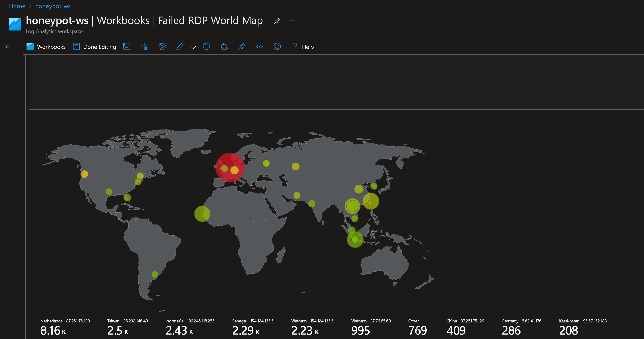Select the 995 value
The height and width of the screenshot is (339, 644).
361,331
